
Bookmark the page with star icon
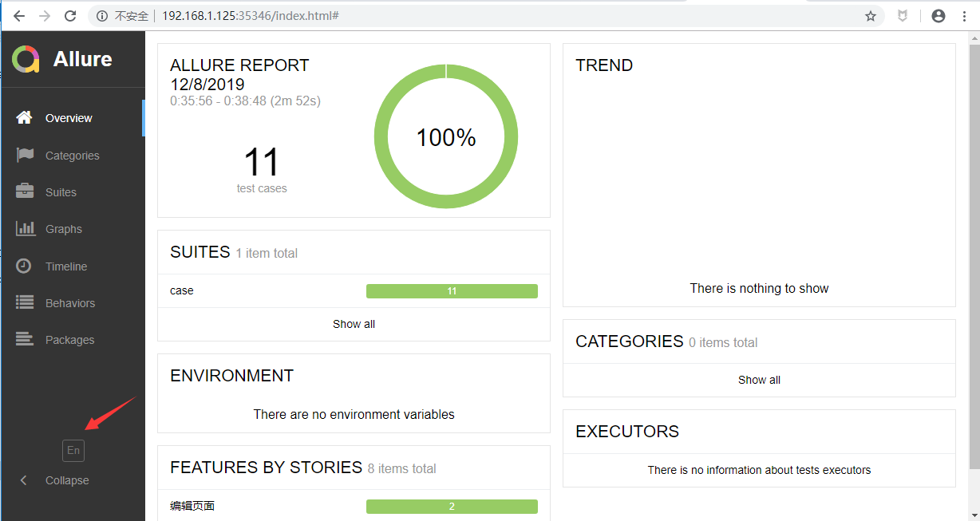pos(871,16)
